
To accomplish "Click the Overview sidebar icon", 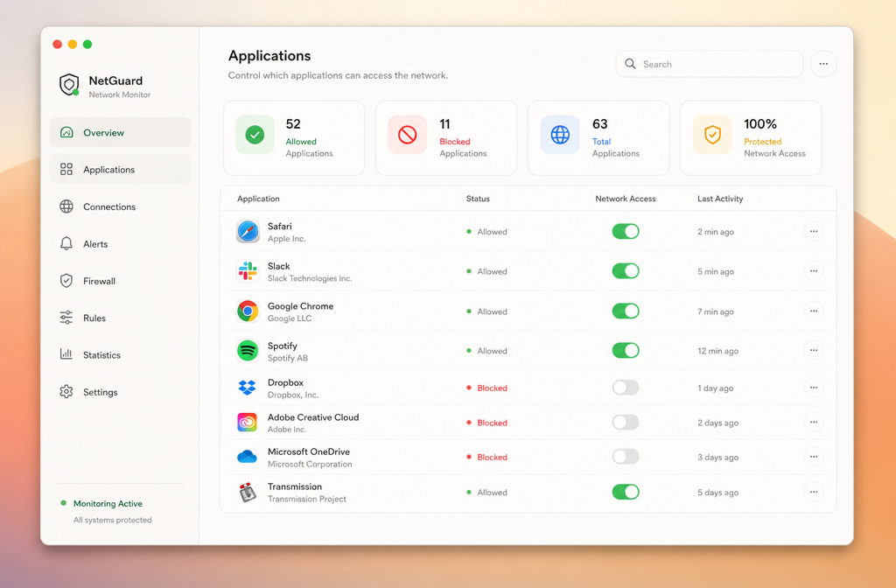I will (66, 133).
